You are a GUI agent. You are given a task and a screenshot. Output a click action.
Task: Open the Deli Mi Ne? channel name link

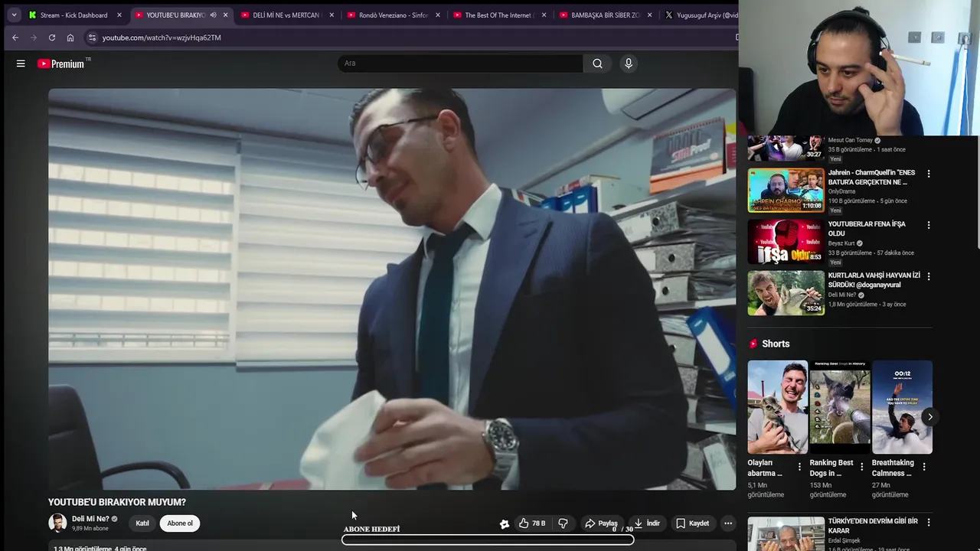[x=90, y=519]
